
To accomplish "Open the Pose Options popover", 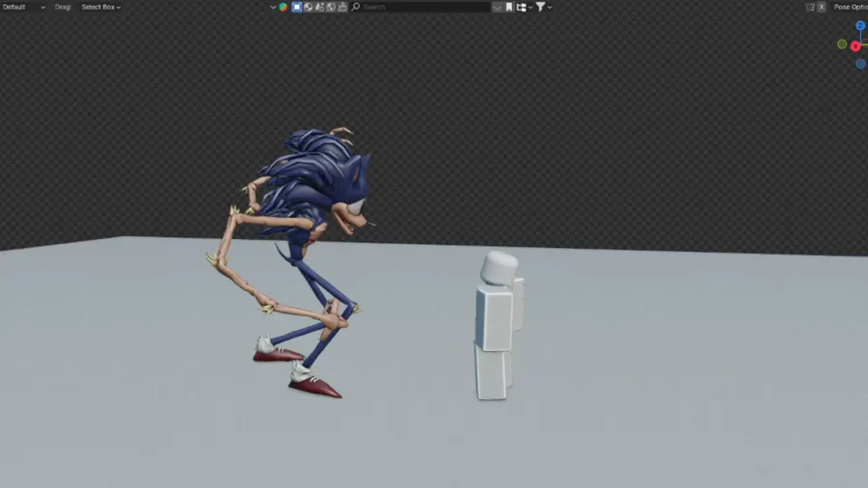I will tap(850, 7).
